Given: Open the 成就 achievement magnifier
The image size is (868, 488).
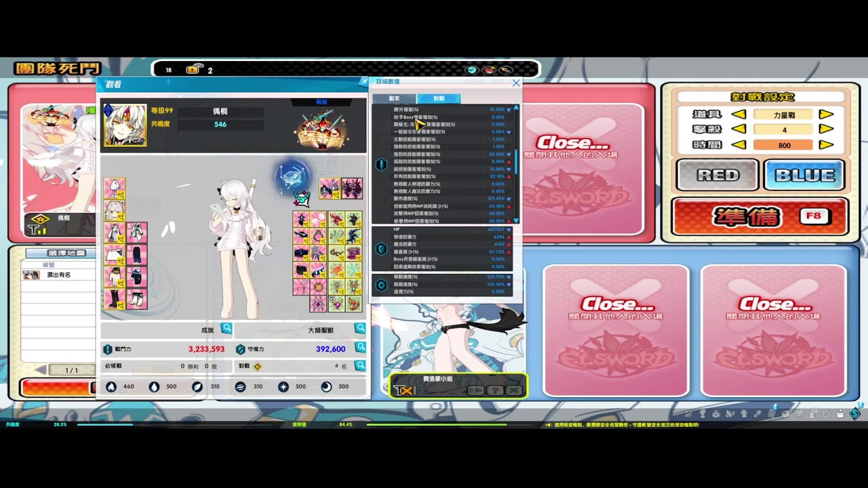Looking at the screenshot, I should tap(226, 329).
